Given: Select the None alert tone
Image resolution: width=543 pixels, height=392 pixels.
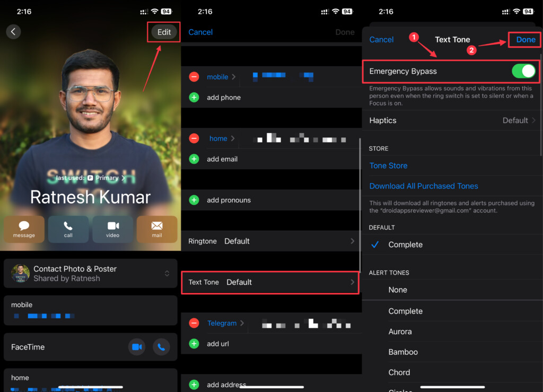Looking at the screenshot, I should point(398,290).
